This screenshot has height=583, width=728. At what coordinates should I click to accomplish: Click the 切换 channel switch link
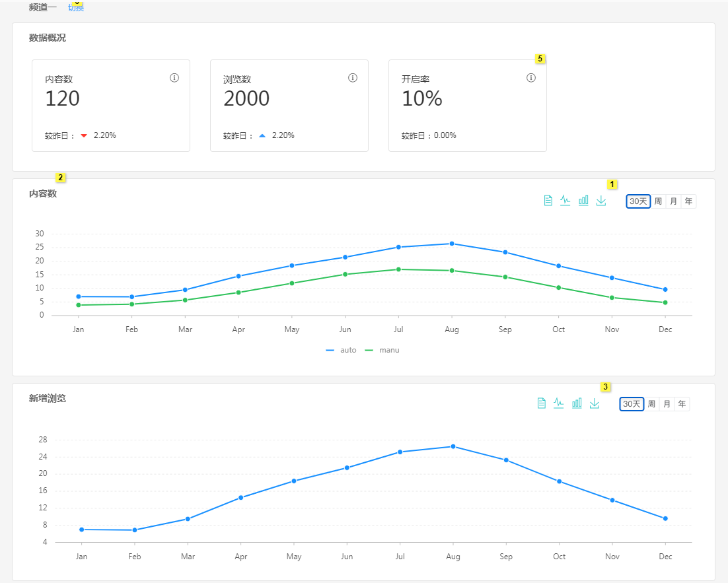76,7
